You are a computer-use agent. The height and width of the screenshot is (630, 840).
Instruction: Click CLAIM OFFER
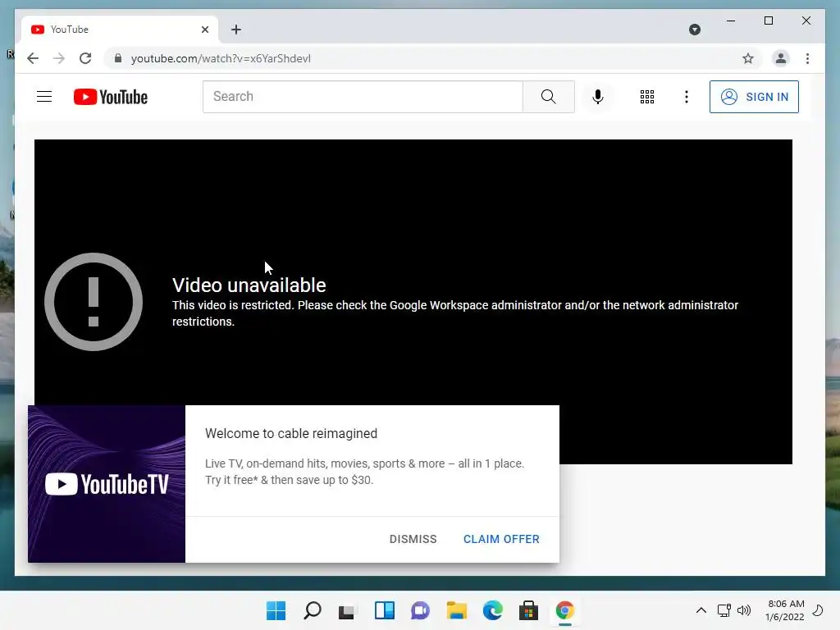501,539
